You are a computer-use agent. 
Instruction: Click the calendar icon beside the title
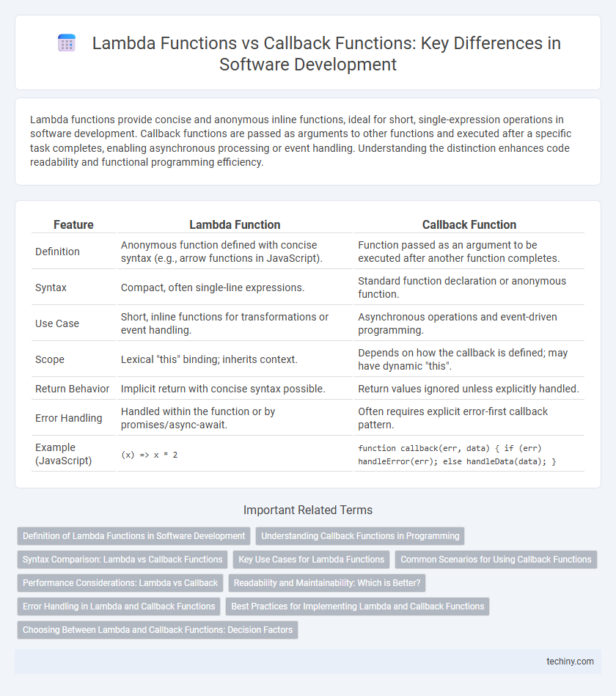[x=67, y=43]
